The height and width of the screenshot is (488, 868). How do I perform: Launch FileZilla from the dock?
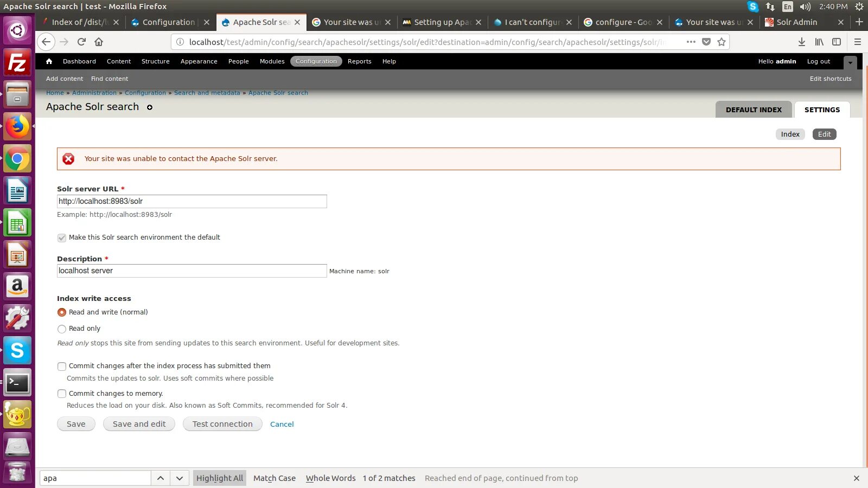pos(17,63)
